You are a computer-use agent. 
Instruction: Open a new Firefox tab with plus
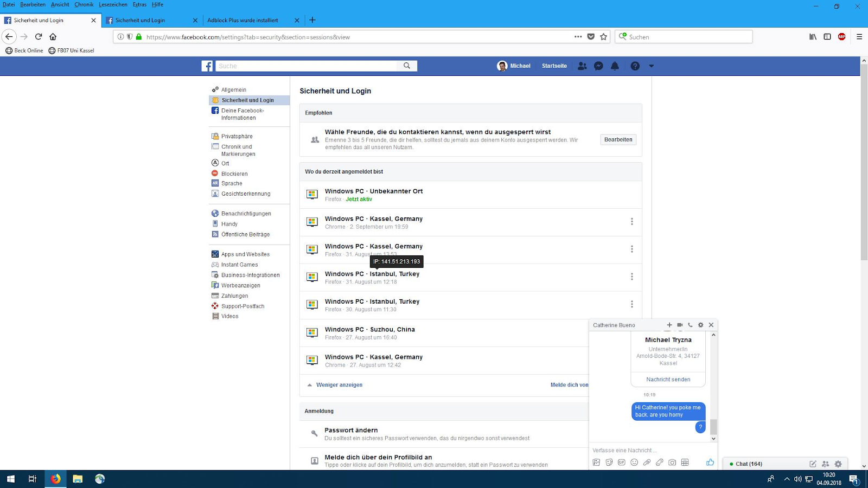[312, 20]
